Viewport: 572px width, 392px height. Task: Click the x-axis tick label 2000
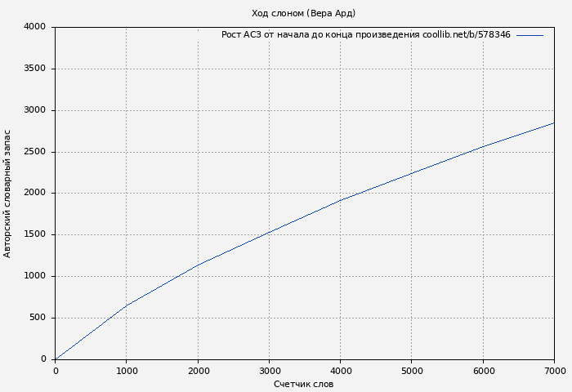coord(198,371)
